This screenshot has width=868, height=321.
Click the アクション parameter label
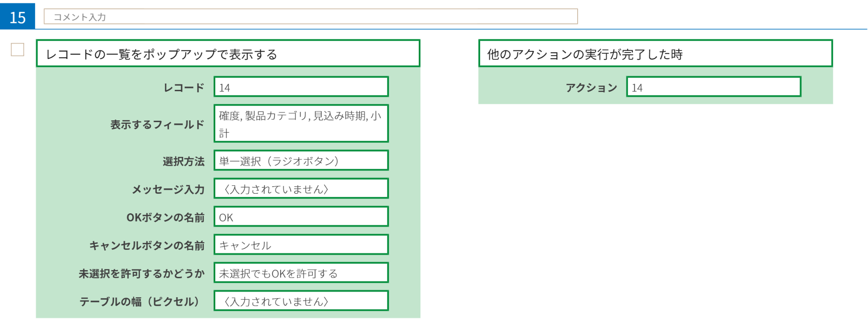point(591,88)
